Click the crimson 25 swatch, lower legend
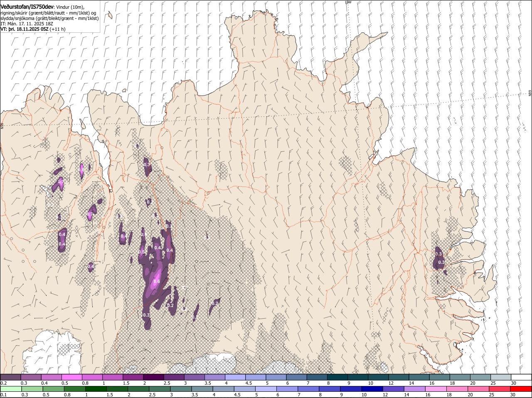 [500, 389]
